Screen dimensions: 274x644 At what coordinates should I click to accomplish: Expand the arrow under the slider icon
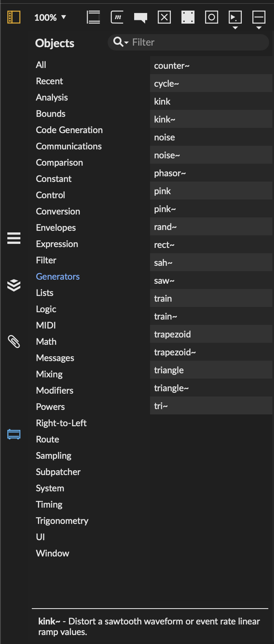(x=259, y=28)
